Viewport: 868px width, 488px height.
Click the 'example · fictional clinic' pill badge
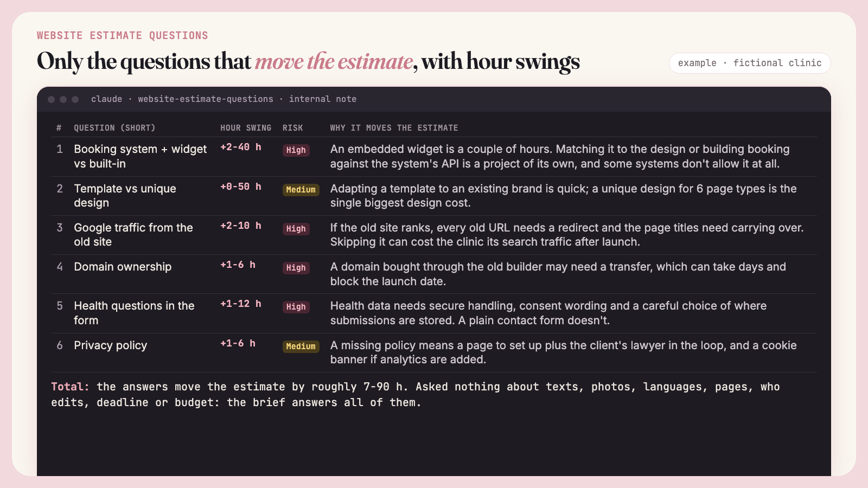point(750,63)
